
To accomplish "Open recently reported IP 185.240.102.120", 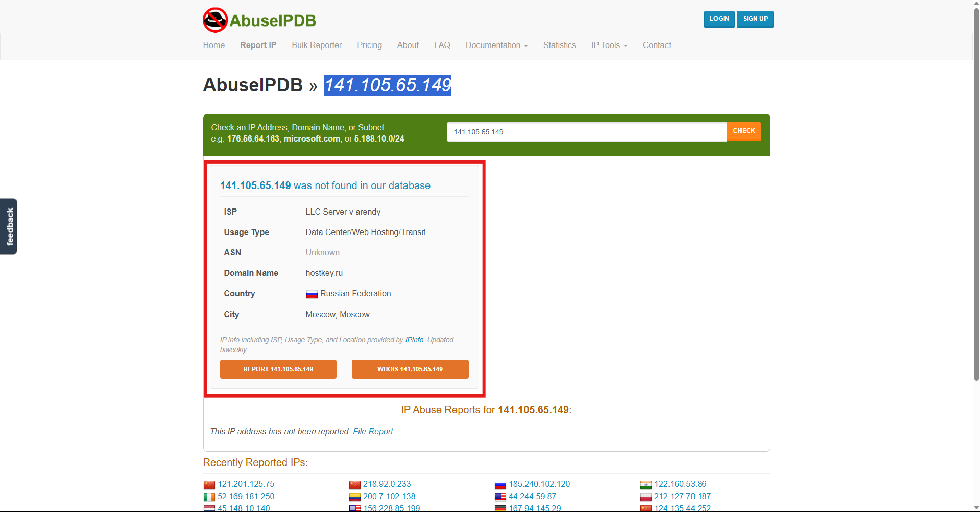I will [x=539, y=484].
